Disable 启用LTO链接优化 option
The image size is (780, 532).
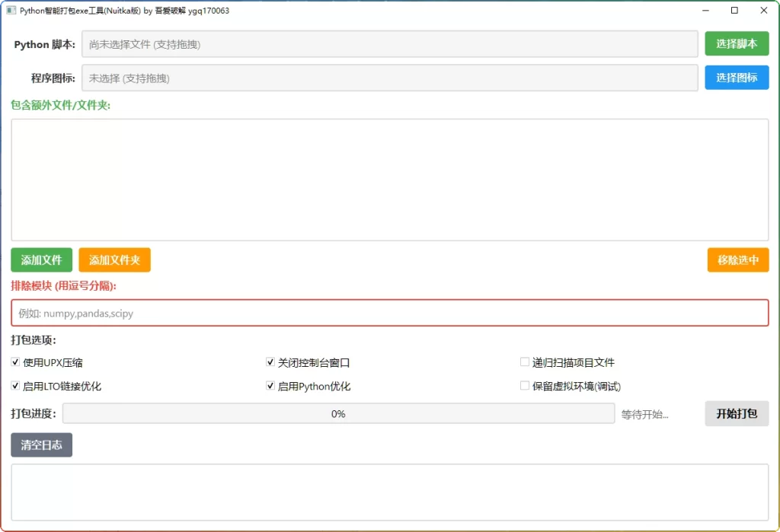[15, 386]
